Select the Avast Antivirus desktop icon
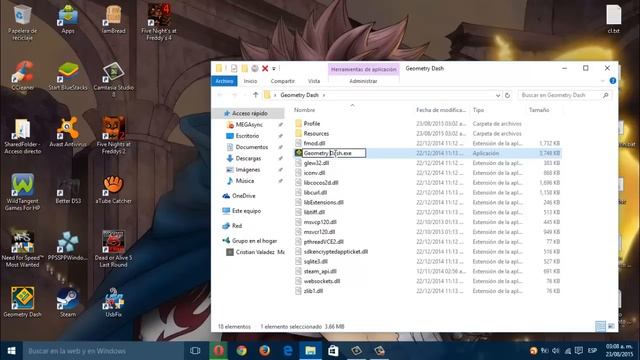This screenshot has width=640, height=360. tap(68, 132)
